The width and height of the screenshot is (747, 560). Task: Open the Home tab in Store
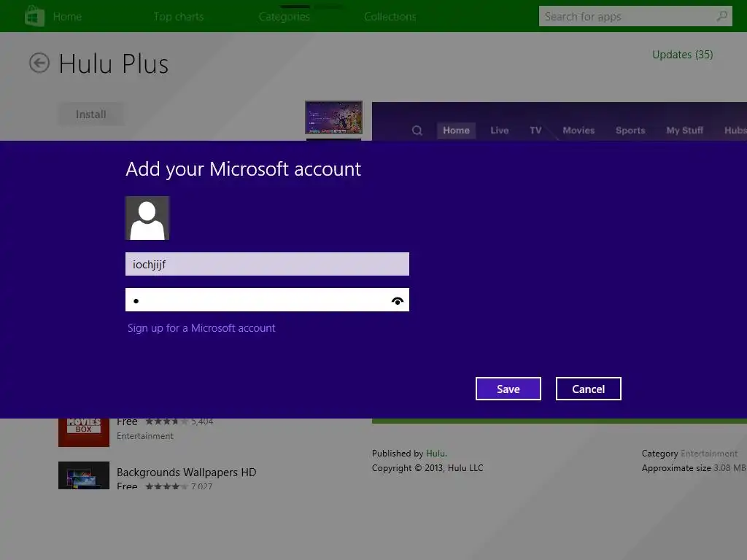(67, 17)
